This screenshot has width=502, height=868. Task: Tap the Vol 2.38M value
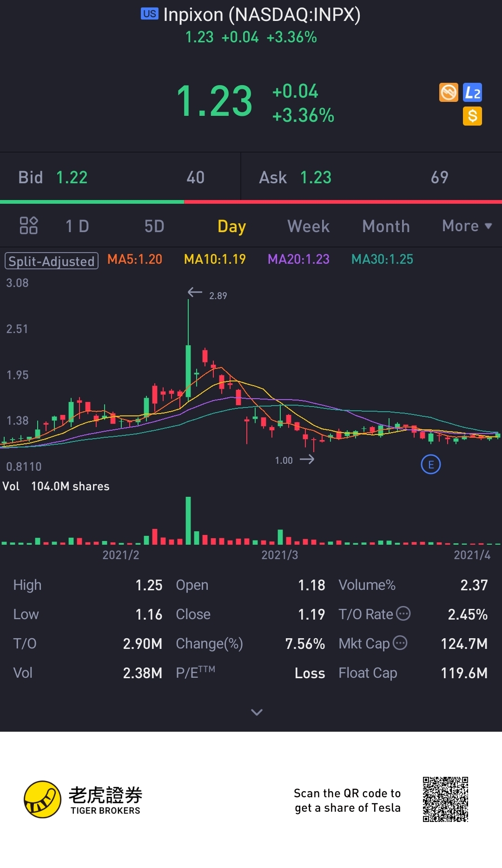142,673
